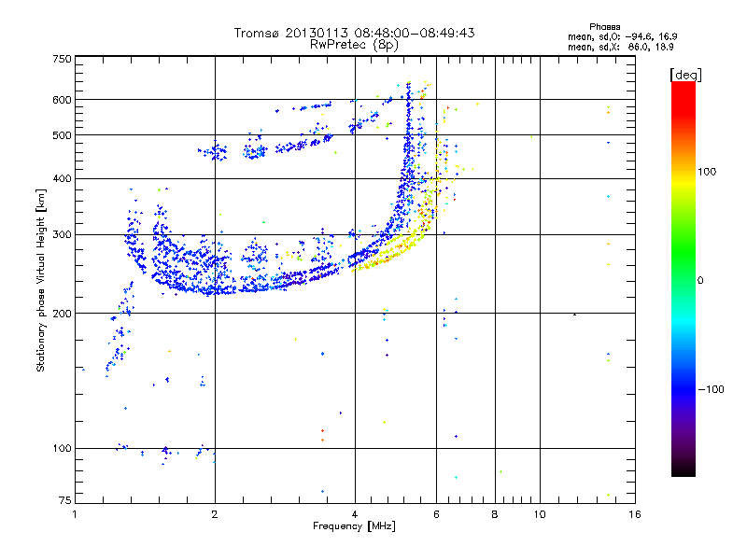Click the 'Phases' header text
This screenshot has height=560, width=747.
click(x=604, y=27)
